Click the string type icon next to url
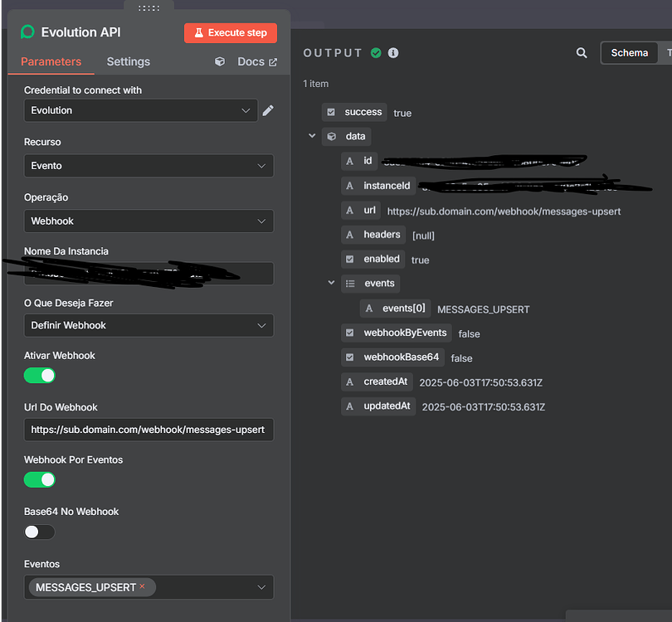This screenshot has width=672, height=622. pos(352,211)
